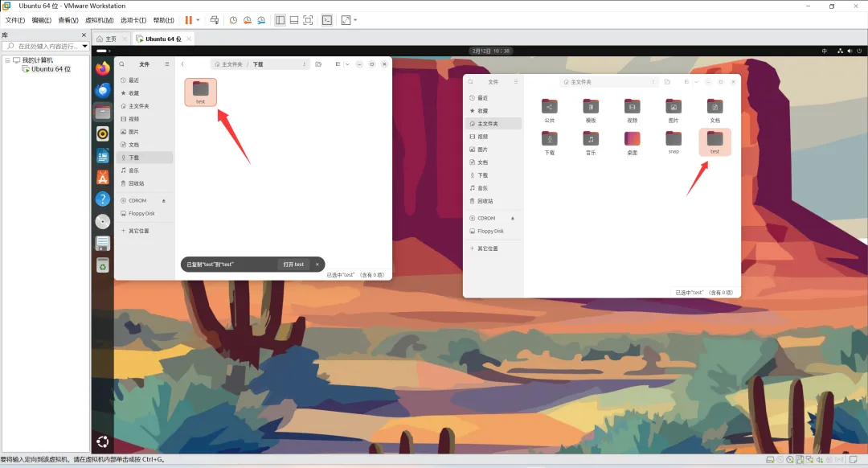The width and height of the screenshot is (868, 468).
Task: Dismiss the copy notification toast
Action: 317,265
